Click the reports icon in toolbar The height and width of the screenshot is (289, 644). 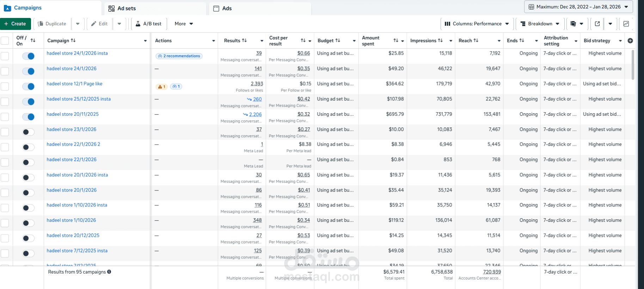pos(577,24)
